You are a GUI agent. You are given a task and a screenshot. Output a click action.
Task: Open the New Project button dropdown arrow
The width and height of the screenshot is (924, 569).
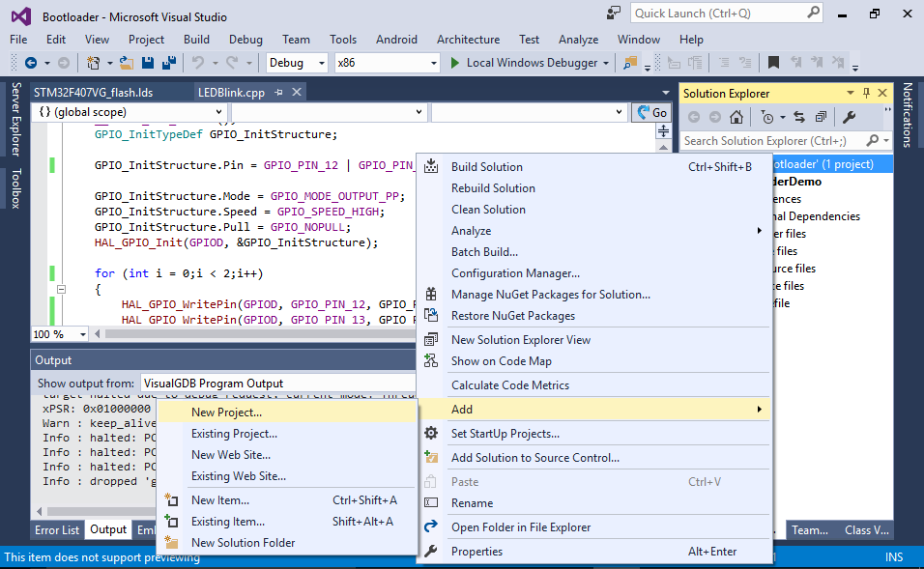point(109,63)
